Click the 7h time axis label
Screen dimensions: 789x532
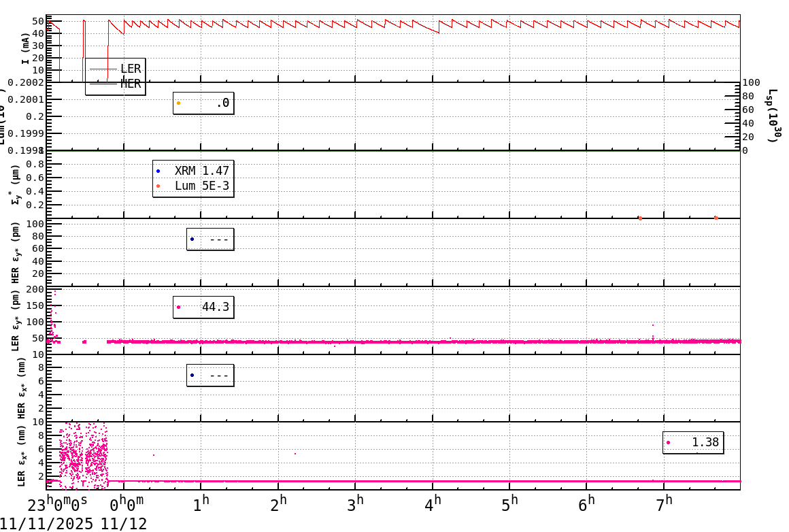pyautogui.click(x=664, y=504)
